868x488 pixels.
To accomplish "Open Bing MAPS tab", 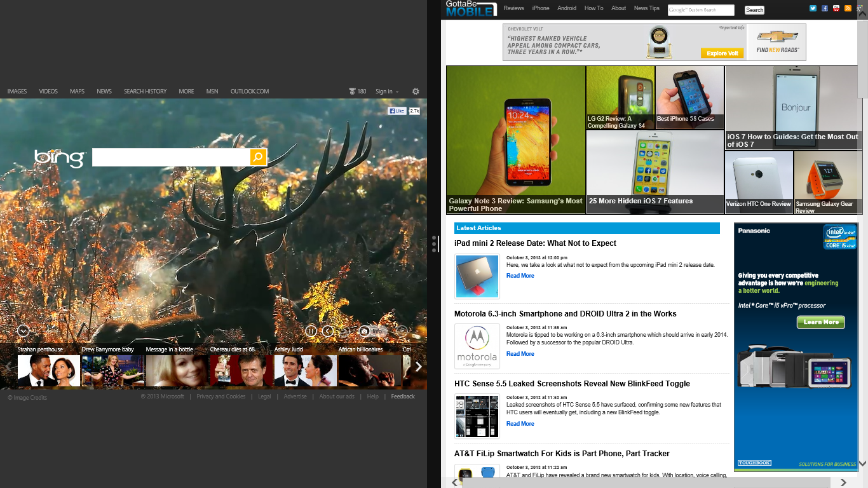I will pos(77,91).
